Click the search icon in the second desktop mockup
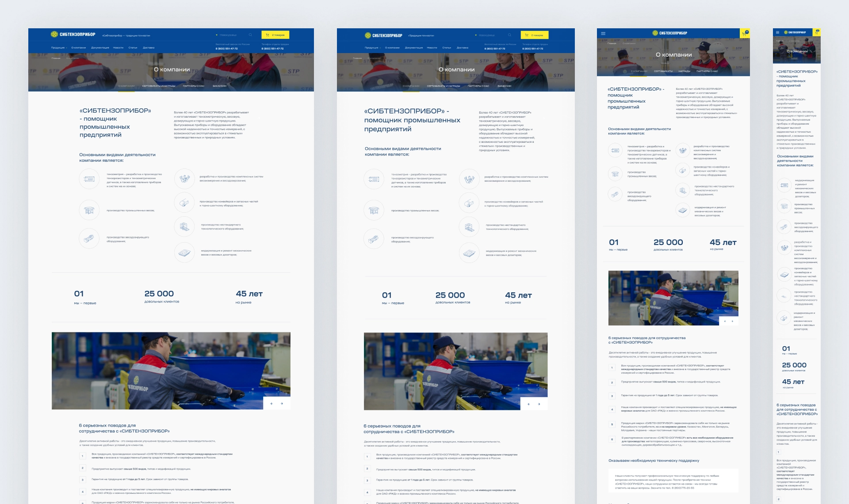 click(x=509, y=35)
